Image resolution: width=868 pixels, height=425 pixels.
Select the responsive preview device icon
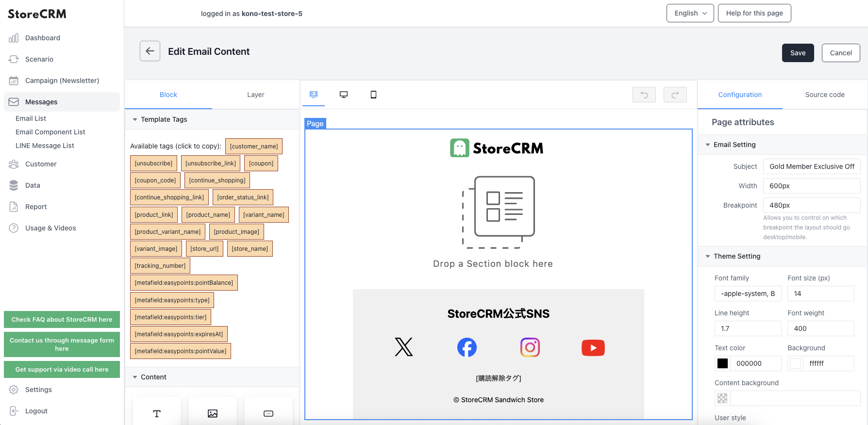[314, 95]
